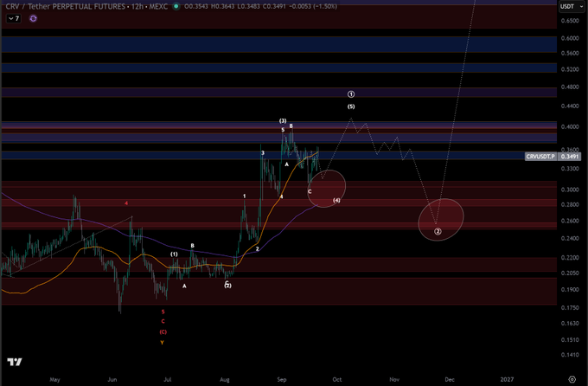Click the TradingView logo
The width and height of the screenshot is (588, 386).
pos(15,362)
